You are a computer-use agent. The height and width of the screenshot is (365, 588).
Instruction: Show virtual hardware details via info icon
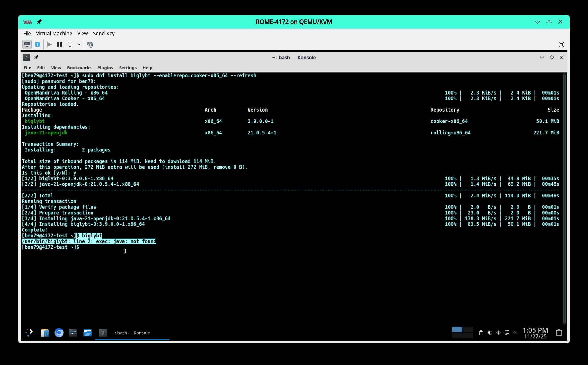(37, 44)
